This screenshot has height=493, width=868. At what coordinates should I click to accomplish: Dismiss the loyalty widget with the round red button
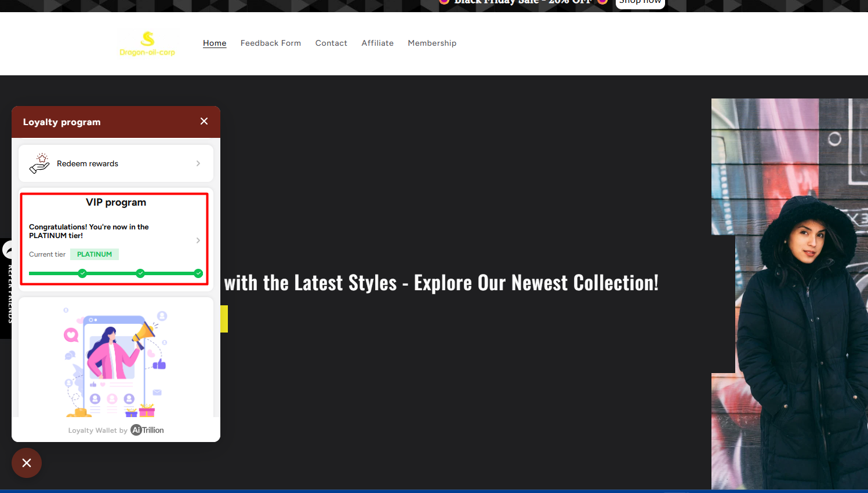point(27,463)
